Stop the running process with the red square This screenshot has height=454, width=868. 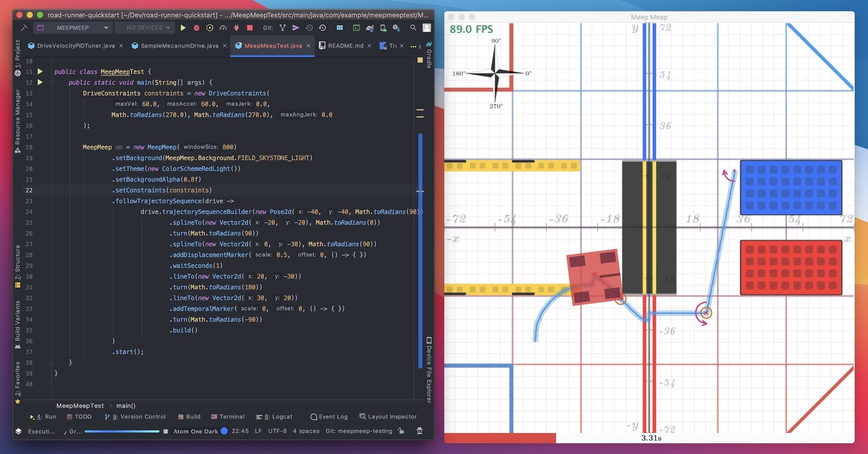pos(250,28)
